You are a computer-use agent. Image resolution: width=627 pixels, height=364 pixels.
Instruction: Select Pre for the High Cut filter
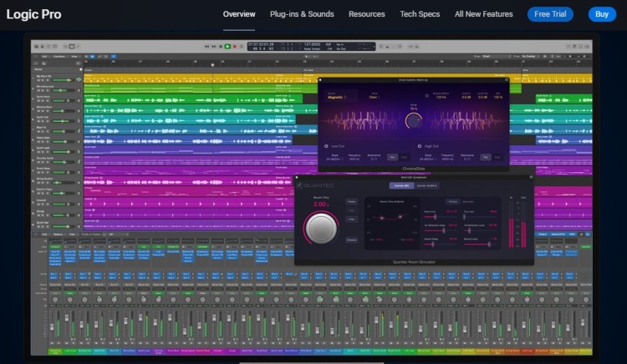point(486,157)
